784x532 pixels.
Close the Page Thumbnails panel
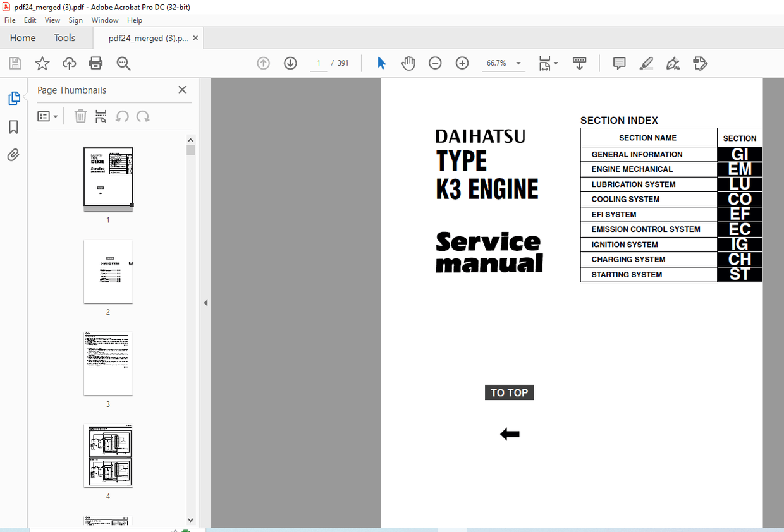pyautogui.click(x=182, y=90)
